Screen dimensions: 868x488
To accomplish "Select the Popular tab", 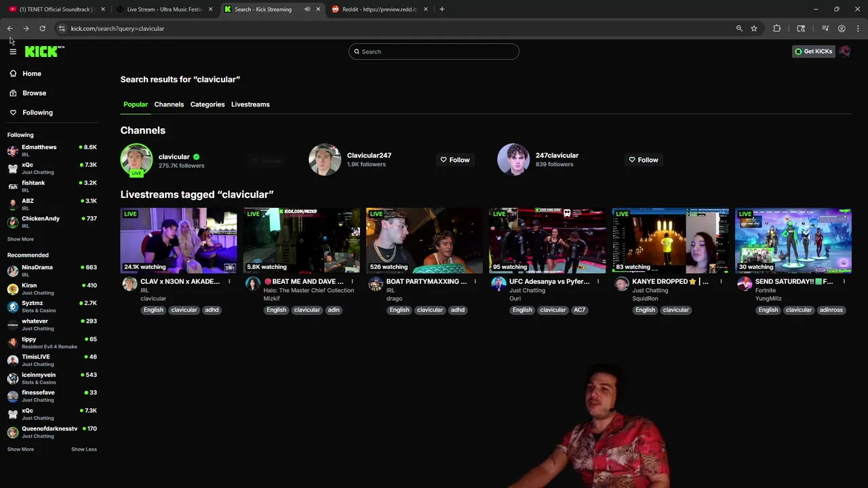I will coord(136,104).
